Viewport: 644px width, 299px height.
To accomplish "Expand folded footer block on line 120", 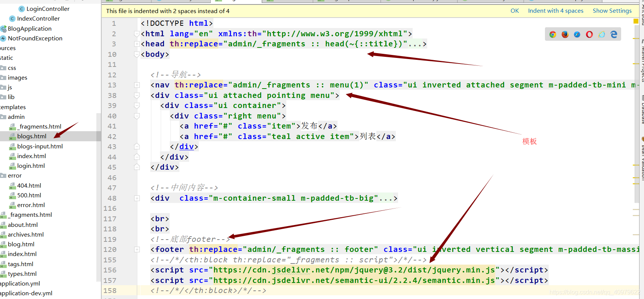I will pos(137,250).
